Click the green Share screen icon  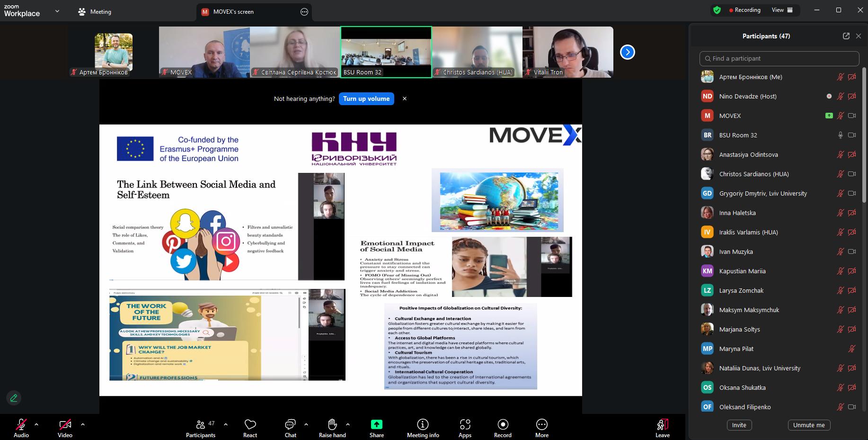pos(376,424)
